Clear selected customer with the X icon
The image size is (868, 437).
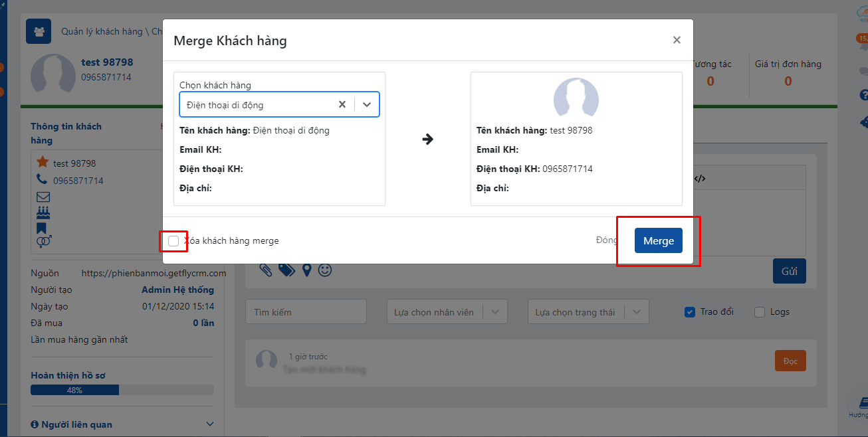(x=342, y=104)
